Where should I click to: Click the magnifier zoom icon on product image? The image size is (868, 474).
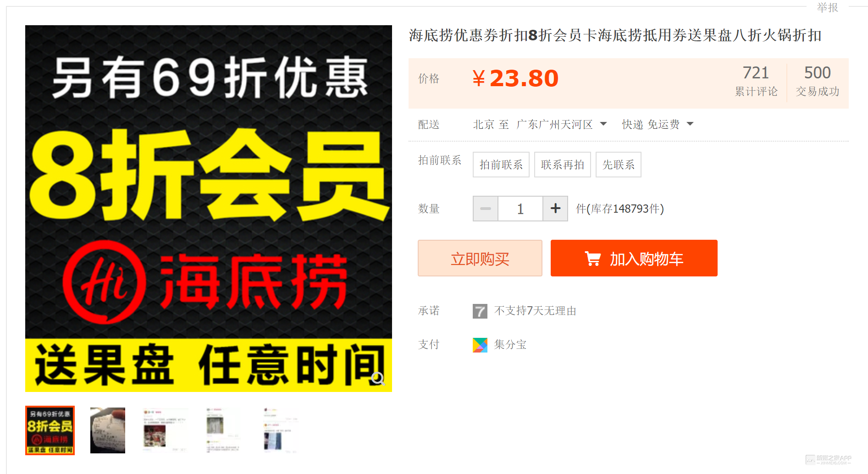tap(378, 378)
